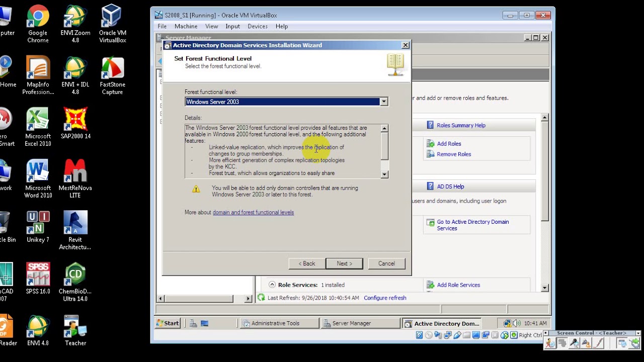Open VirtualBox File menu
Viewport: 644px width, 362px height.
click(x=162, y=26)
